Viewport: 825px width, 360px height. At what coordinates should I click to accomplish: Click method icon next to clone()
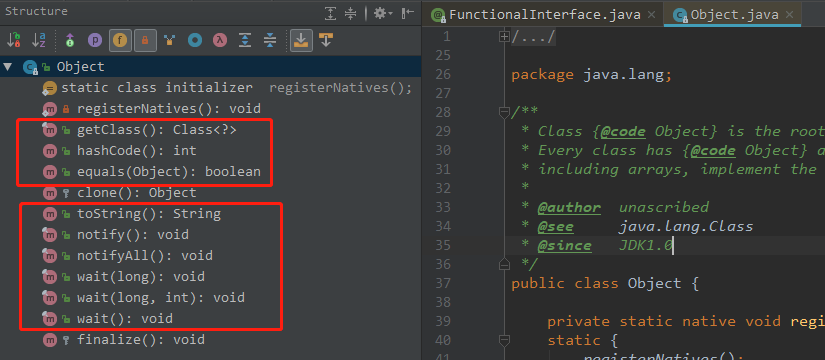(49, 193)
